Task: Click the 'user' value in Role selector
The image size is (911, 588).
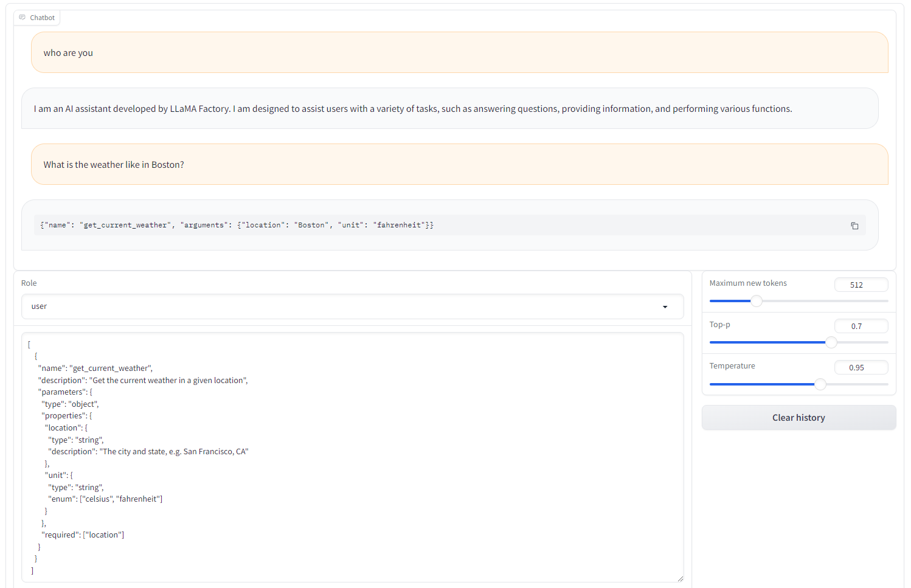Action: tap(40, 306)
